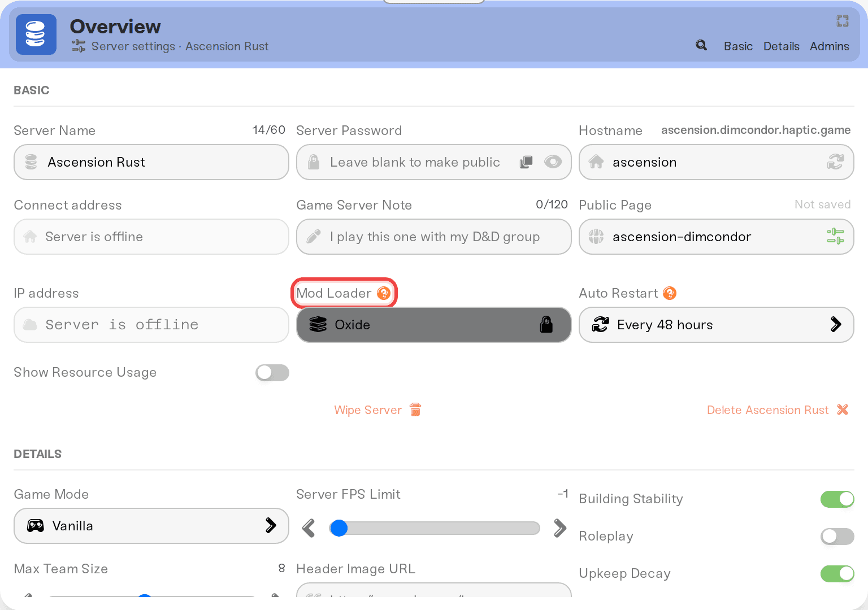Screen dimensions: 868x610
Task: Click the Server FPS Limit slider handle
Action: (x=339, y=528)
